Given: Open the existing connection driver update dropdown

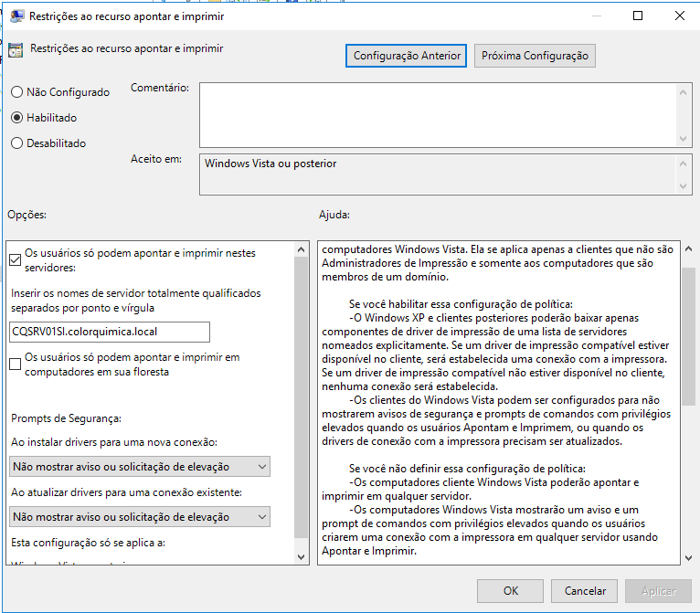Looking at the screenshot, I should tap(140, 517).
